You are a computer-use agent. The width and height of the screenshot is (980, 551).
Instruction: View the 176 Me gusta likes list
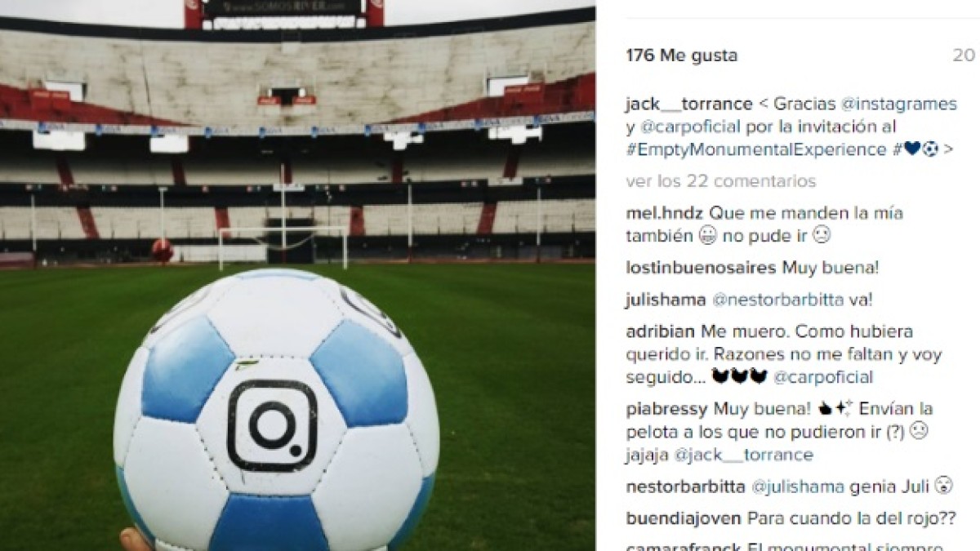tap(681, 56)
